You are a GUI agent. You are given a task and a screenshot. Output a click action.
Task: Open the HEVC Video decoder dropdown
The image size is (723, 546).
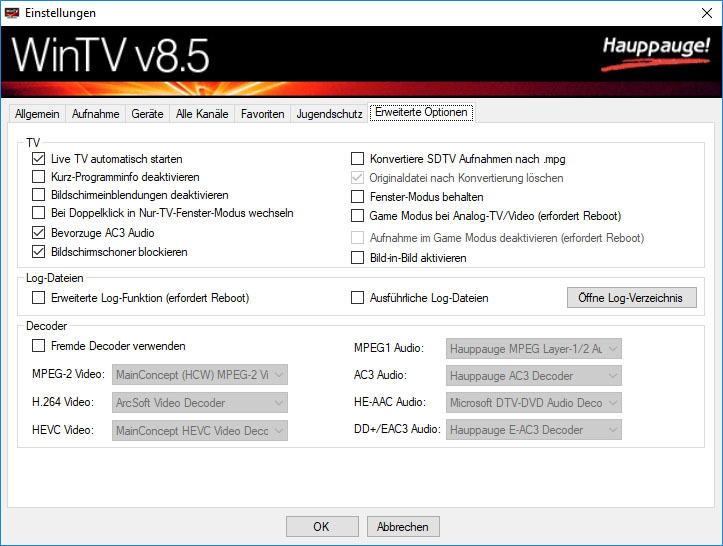pos(200,430)
